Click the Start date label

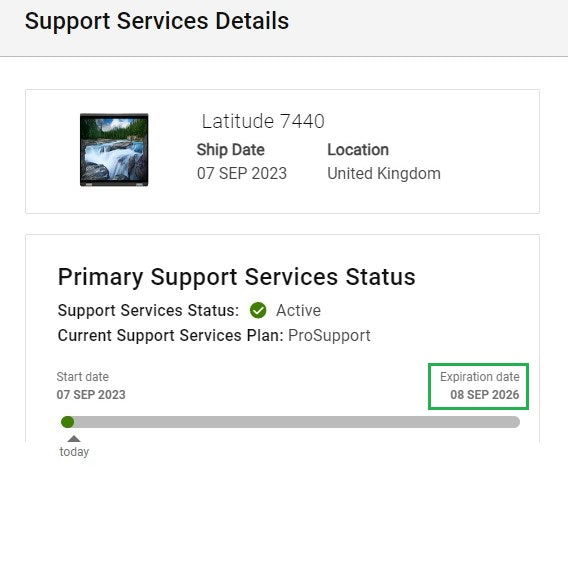point(83,377)
